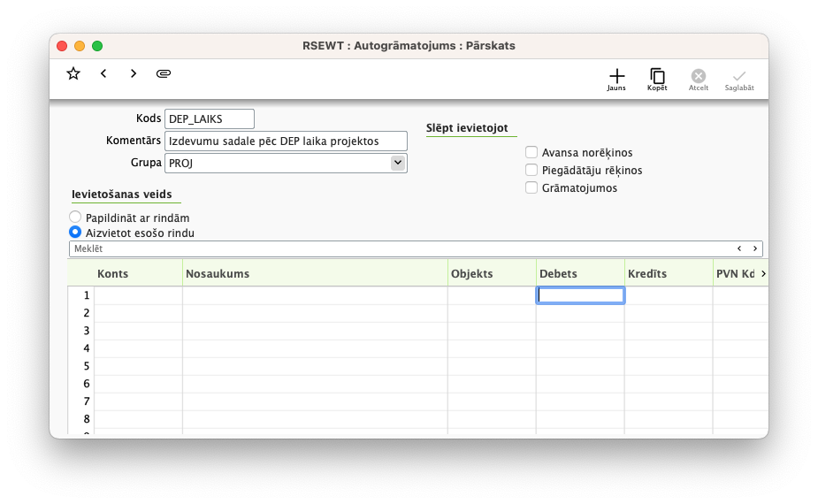The height and width of the screenshot is (504, 818).
Task: Click the Objekts cell in row 4
Action: click(492, 348)
